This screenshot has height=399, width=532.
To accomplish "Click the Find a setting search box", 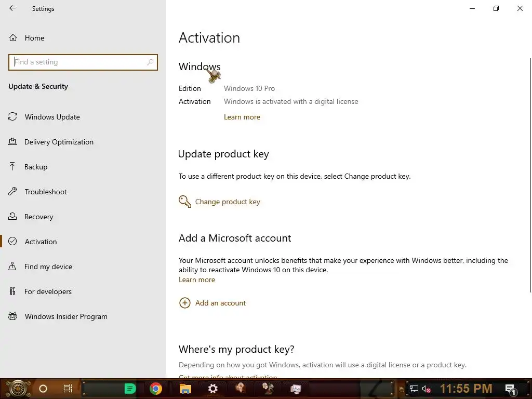I will (83, 62).
